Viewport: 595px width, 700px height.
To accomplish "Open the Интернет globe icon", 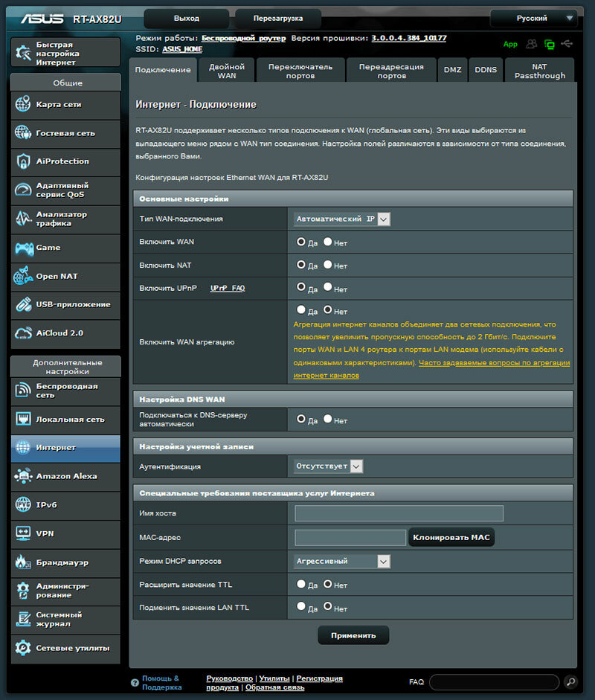I will [23, 447].
